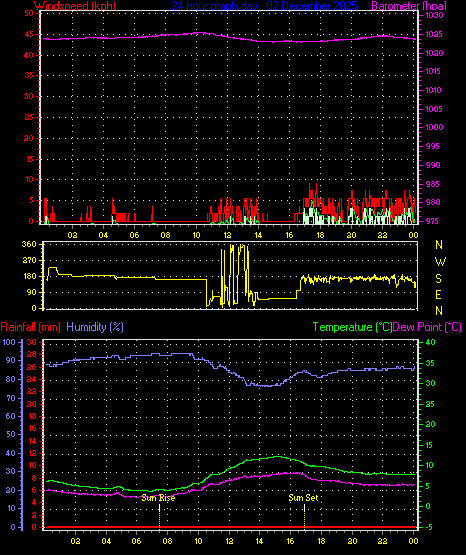Click the 45 windspeed scale value
This screenshot has width=466, height=555.
29,34
